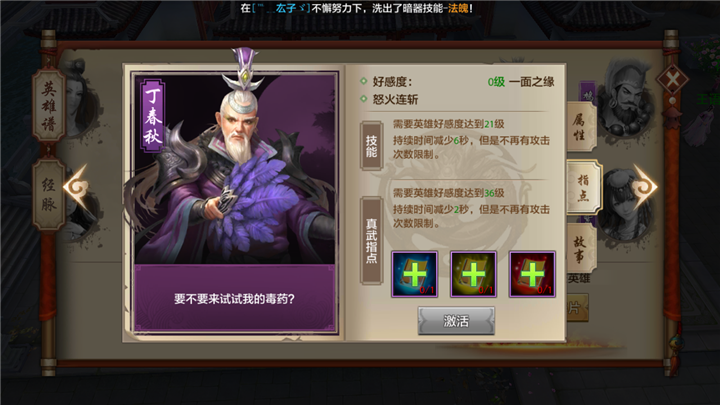This screenshot has height=405, width=720.
Task: Switch to the 故事 tab
Action: pos(581,249)
